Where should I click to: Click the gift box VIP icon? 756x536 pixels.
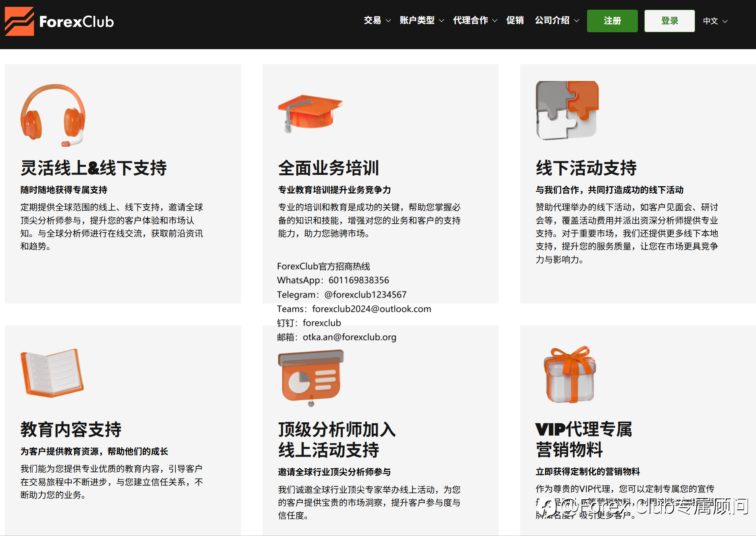570,374
